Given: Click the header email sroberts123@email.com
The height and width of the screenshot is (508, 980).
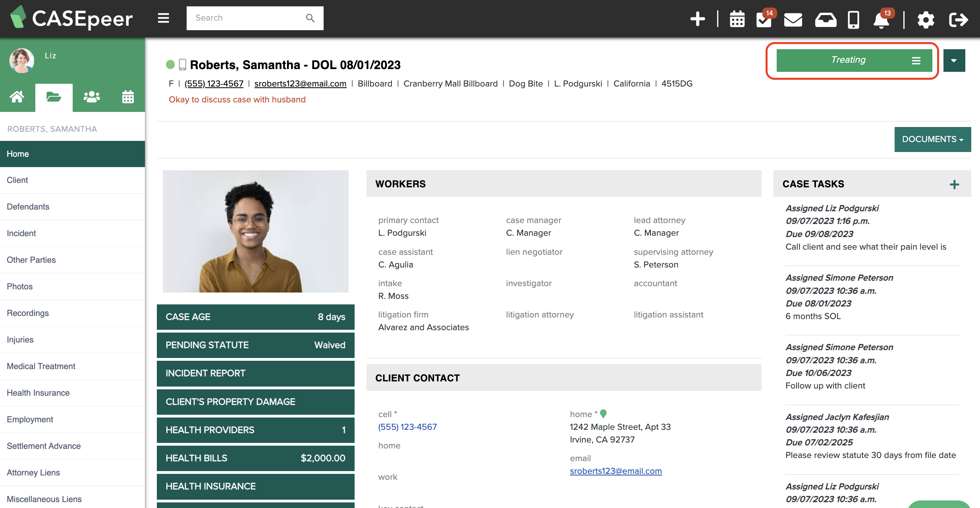Looking at the screenshot, I should coord(300,84).
